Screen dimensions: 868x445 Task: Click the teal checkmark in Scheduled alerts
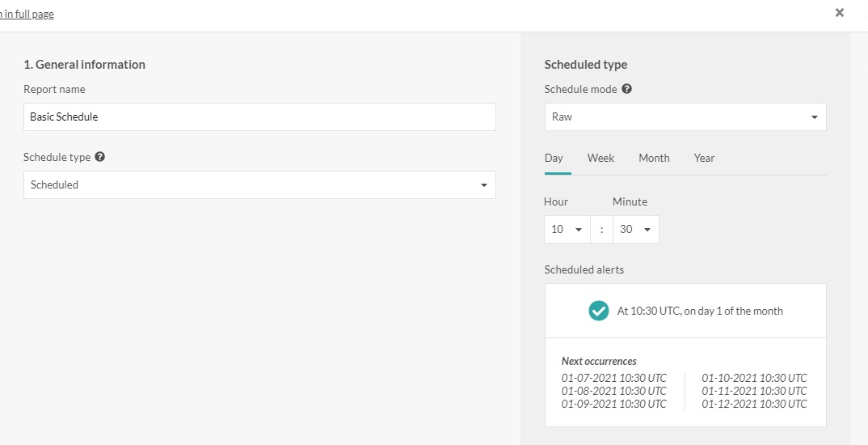pos(598,311)
